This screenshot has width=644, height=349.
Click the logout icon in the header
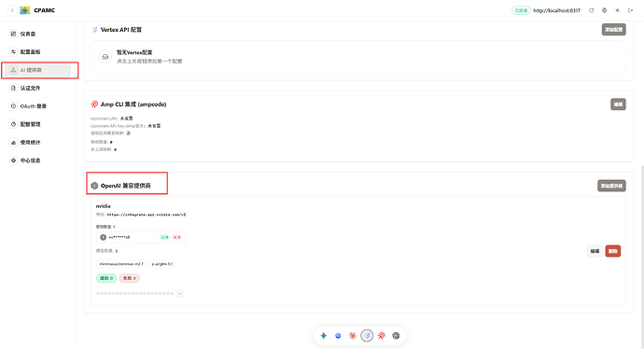click(630, 10)
